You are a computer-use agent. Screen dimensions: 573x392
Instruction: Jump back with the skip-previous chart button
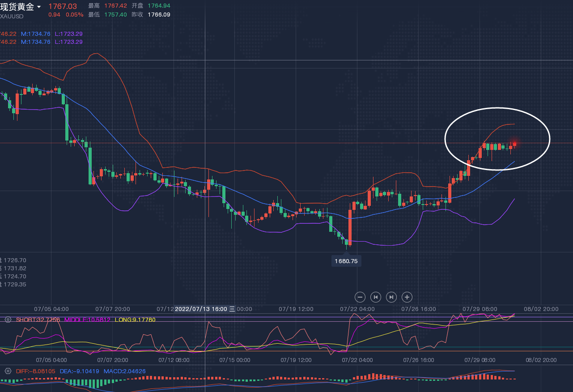(376, 297)
